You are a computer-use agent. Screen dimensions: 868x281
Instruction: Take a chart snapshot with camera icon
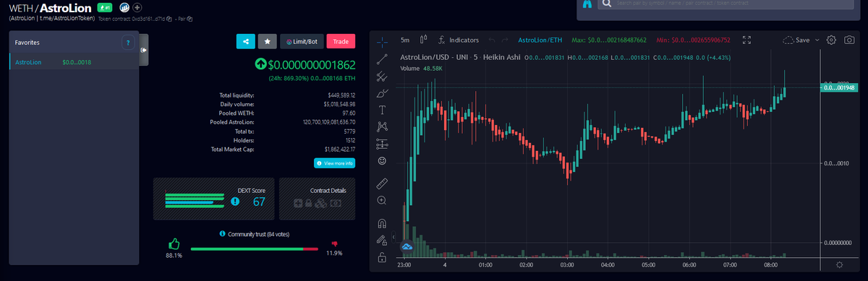click(x=849, y=40)
